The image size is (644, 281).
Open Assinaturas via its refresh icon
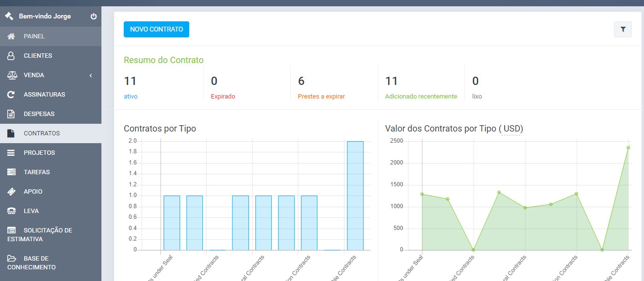click(x=11, y=94)
